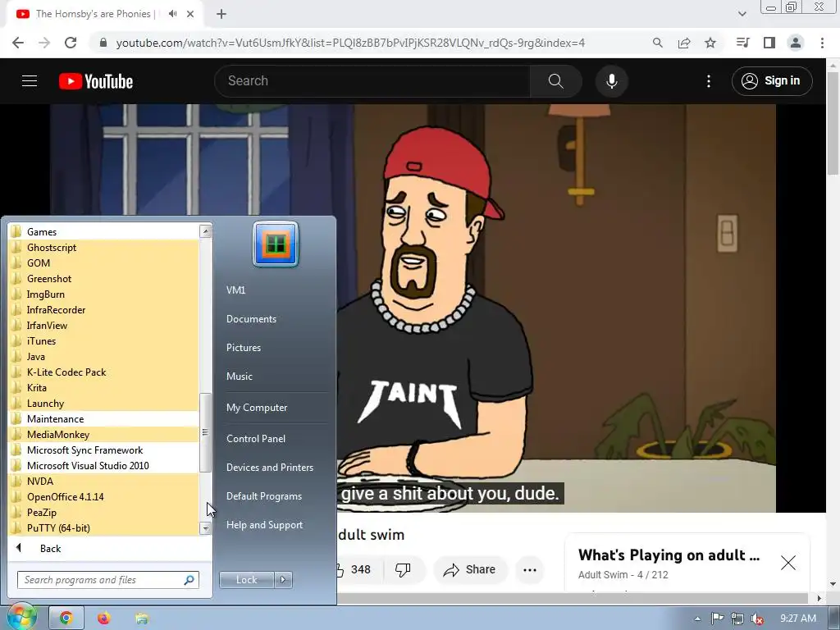Open the Chrome profile avatar
Image resolution: width=840 pixels, height=630 pixels.
coord(796,43)
